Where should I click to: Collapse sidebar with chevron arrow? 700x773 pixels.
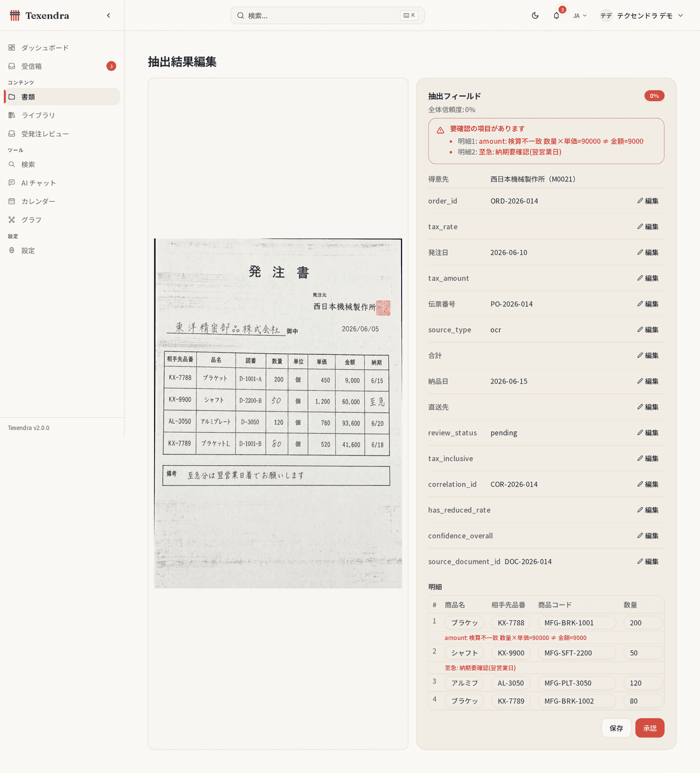(x=108, y=15)
